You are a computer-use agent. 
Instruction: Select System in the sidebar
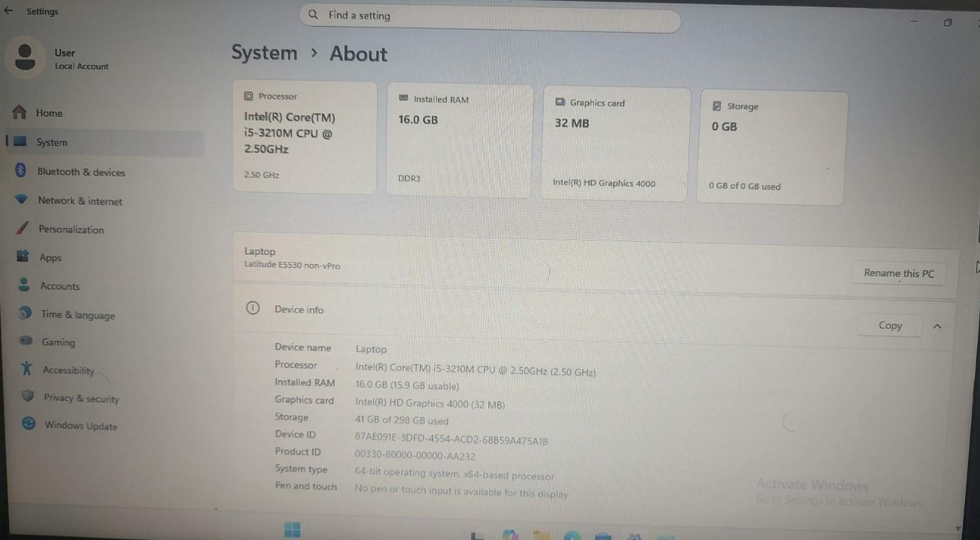(105, 142)
